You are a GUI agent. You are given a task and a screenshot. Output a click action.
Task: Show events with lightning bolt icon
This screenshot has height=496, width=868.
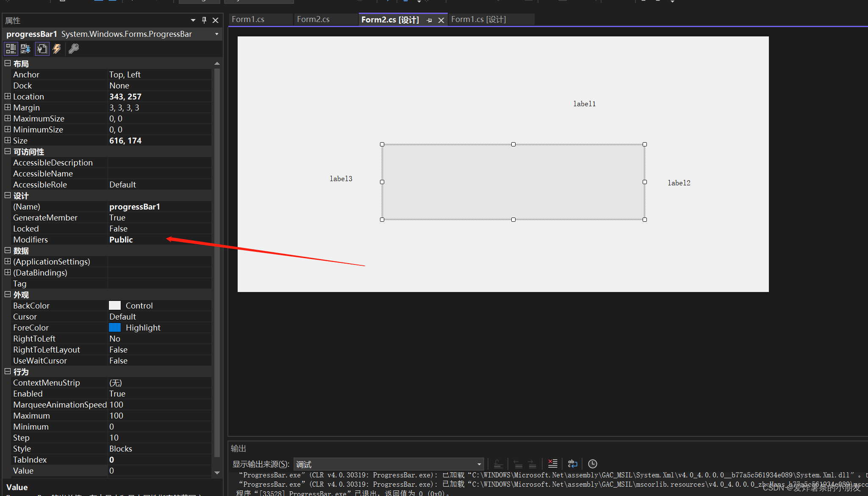57,49
